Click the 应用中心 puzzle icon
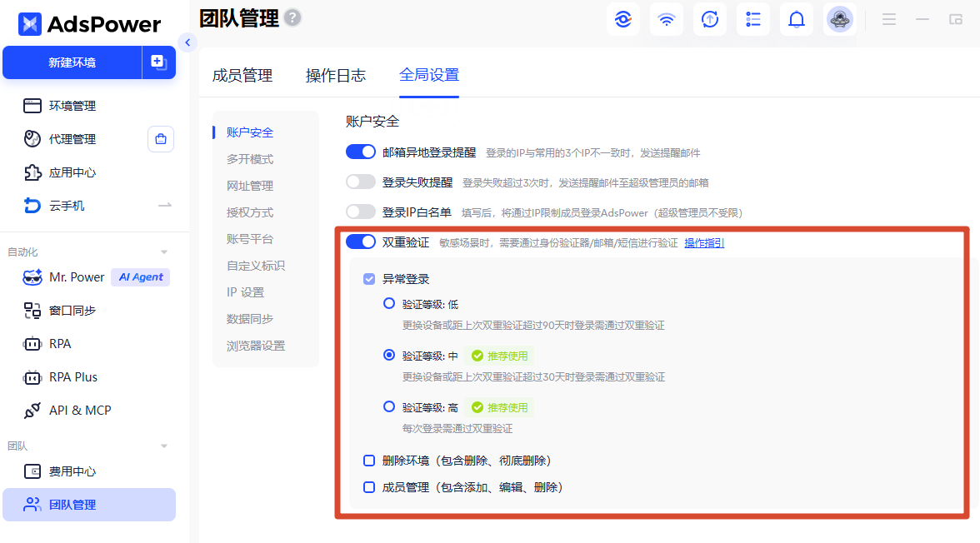This screenshot has height=543, width=980. 32,172
